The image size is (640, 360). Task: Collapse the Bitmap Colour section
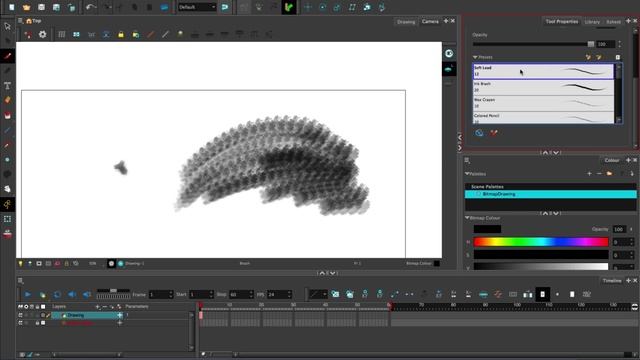tap(467, 218)
